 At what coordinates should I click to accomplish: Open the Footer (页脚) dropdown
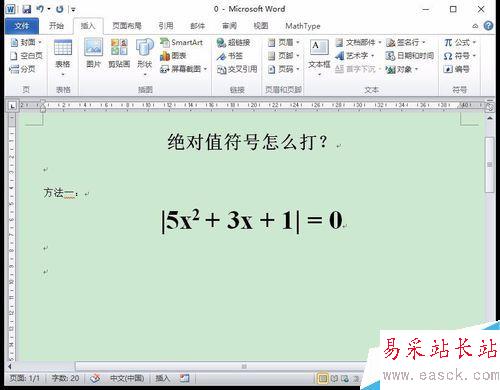(284, 56)
